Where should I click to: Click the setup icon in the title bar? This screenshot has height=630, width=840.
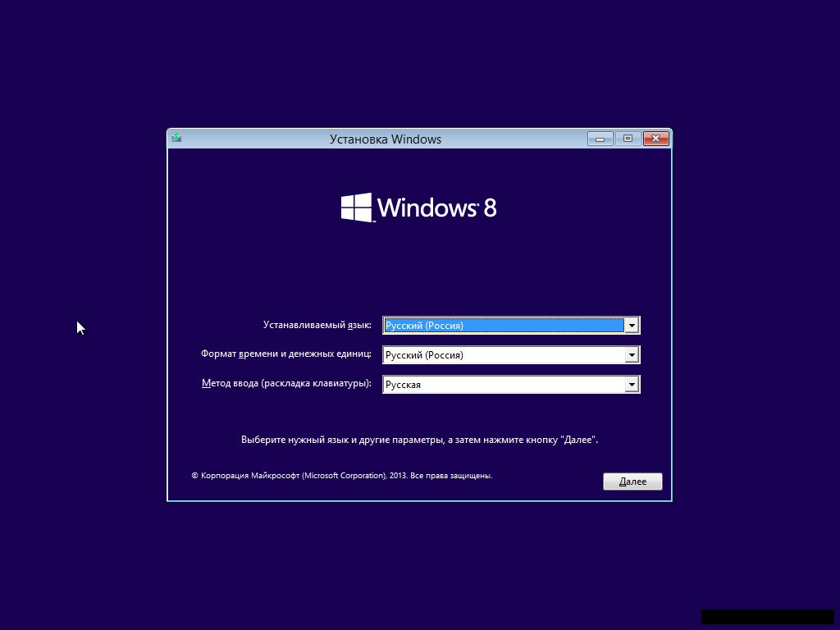pos(176,139)
